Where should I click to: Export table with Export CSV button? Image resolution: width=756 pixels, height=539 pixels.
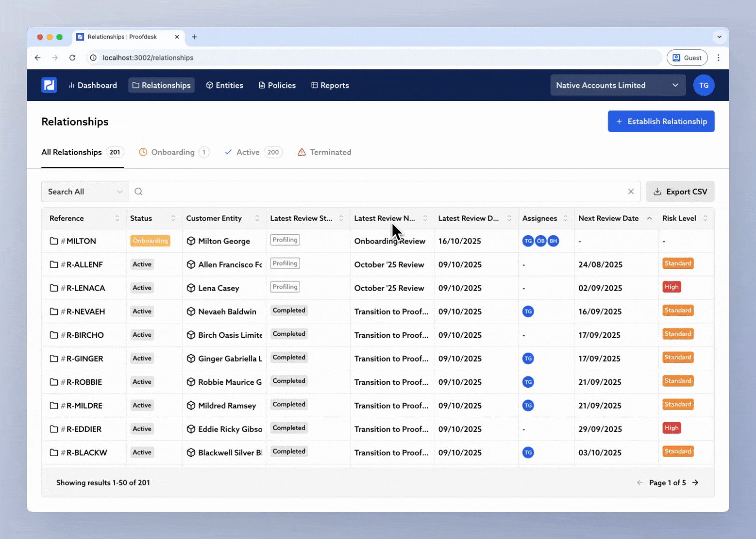coord(680,192)
